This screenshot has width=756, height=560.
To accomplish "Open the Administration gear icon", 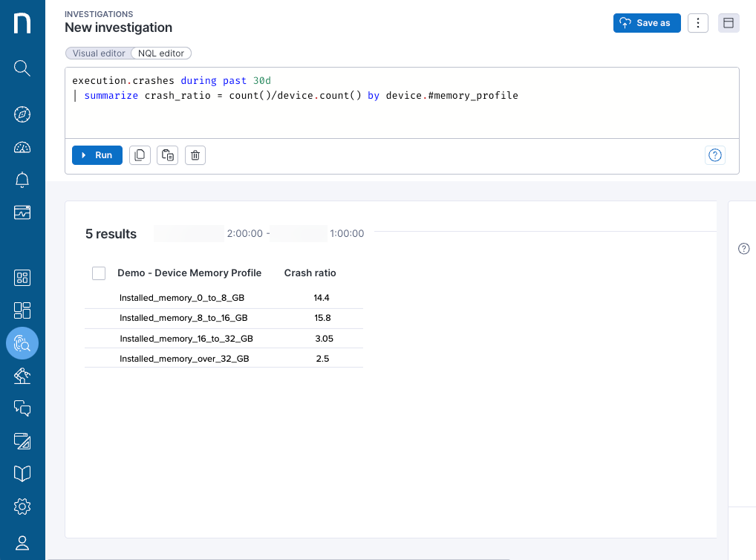I will (x=22, y=507).
